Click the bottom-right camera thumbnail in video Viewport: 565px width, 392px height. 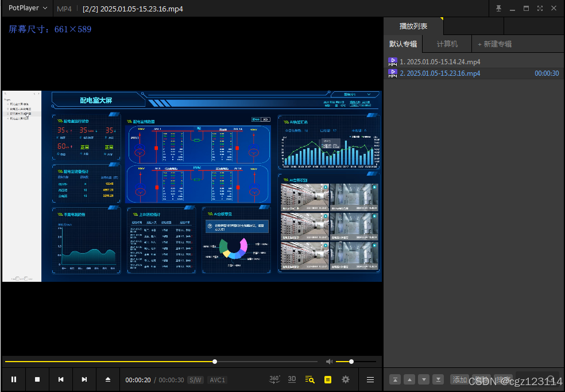point(354,255)
